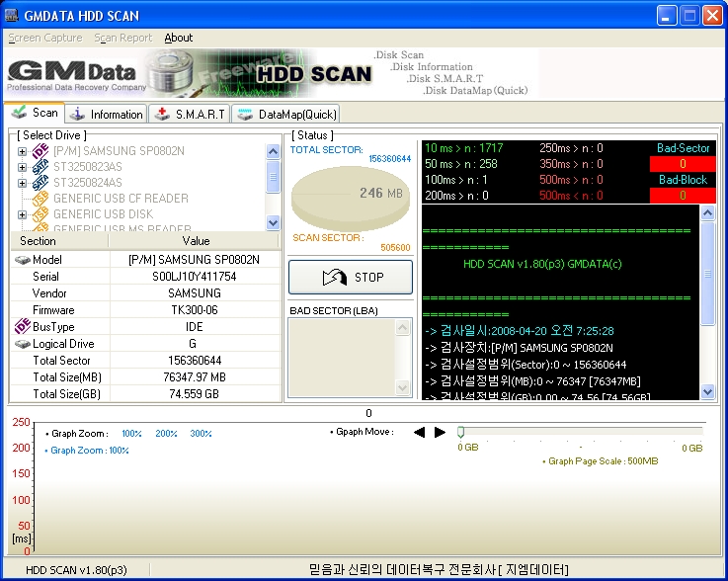Click the Value column header
Viewport: 728px width, 581px height.
[195, 241]
